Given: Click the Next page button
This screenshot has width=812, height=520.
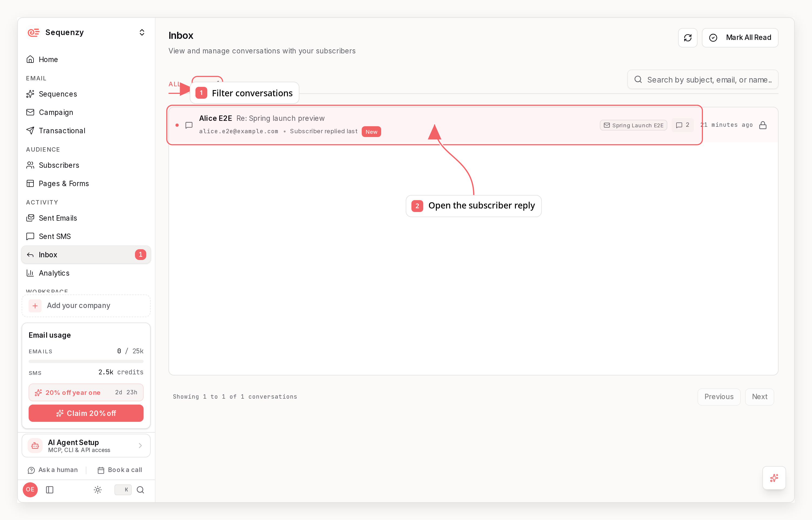Looking at the screenshot, I should 759,397.
